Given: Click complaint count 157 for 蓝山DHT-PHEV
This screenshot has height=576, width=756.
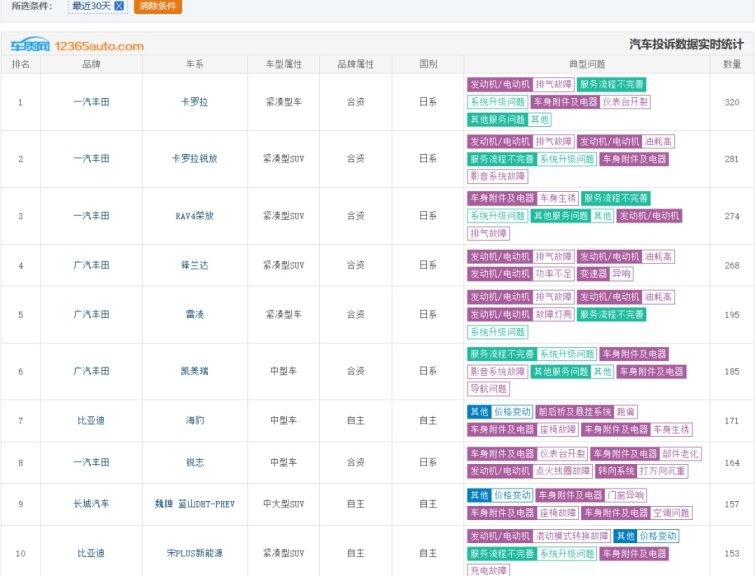Looking at the screenshot, I should tap(732, 504).
